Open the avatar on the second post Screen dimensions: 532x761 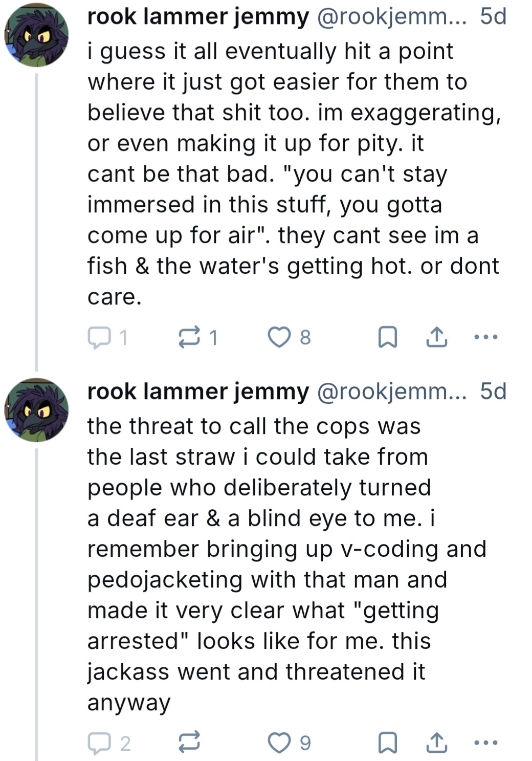(36, 410)
